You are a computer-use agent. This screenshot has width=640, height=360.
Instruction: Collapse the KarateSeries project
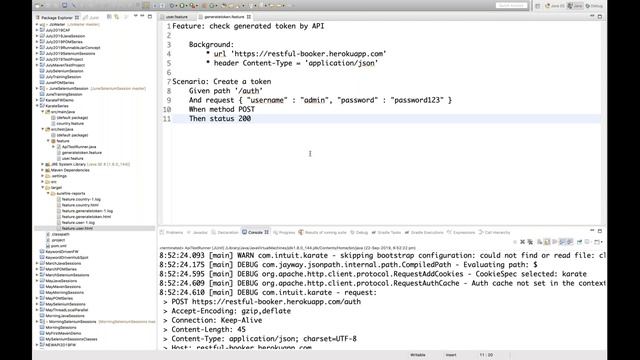37,106
